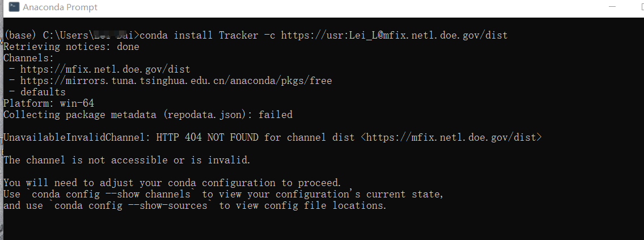
Task: Click the 'Retrieving notices: done' line
Action: point(71,47)
